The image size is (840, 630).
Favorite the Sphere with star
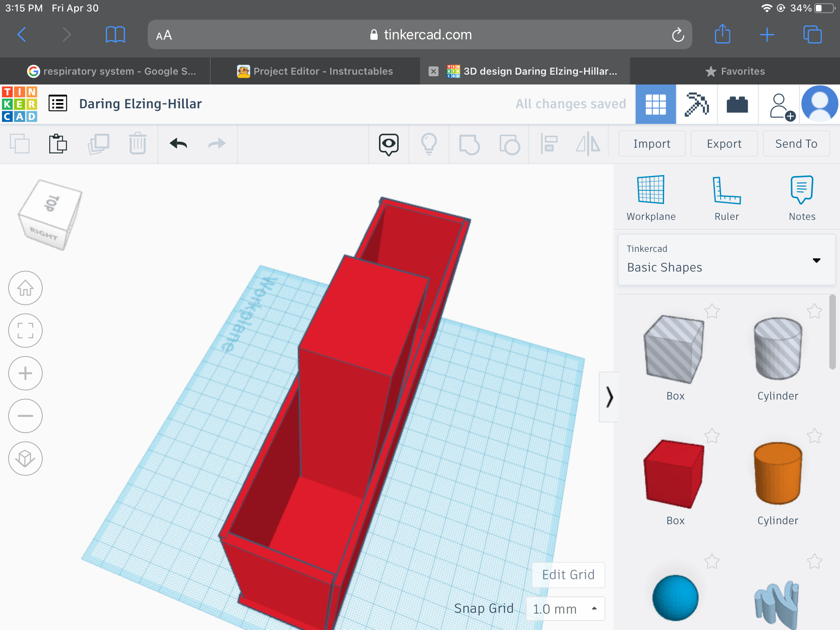tap(712, 561)
